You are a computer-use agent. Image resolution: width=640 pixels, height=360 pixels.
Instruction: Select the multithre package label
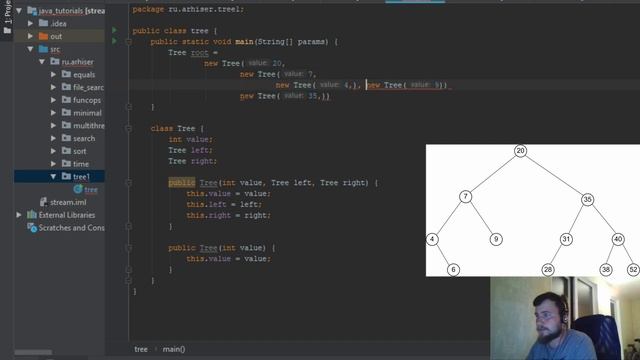click(89, 125)
